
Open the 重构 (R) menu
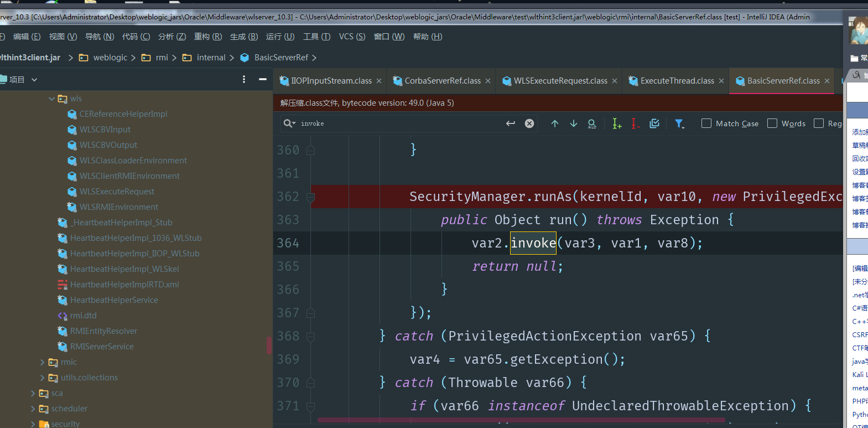point(208,37)
